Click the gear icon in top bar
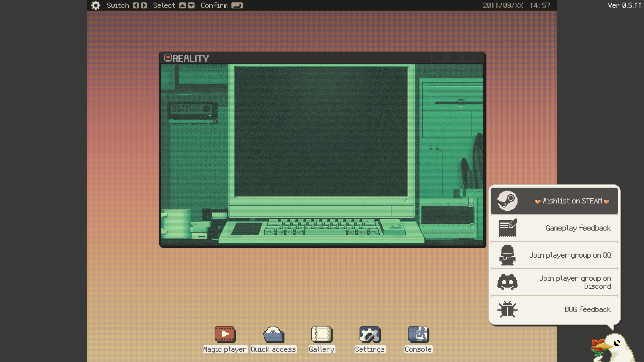Screen dimensions: 644x362 tap(95, 5)
